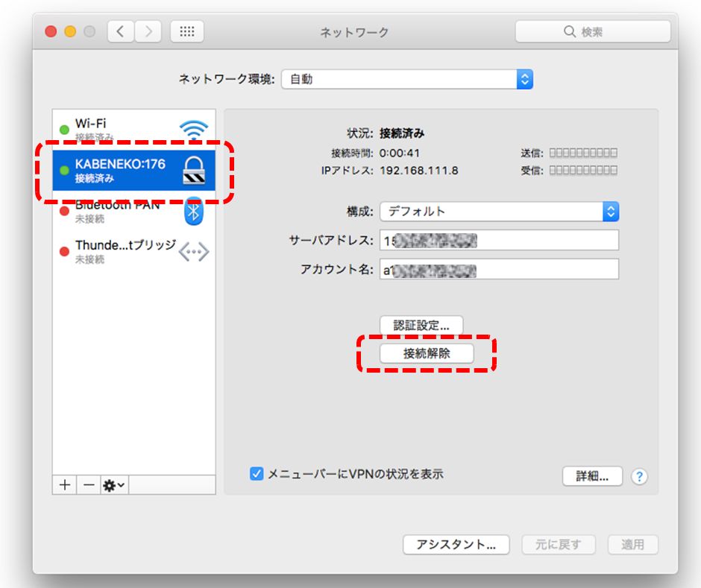The width and height of the screenshot is (701, 588).
Task: Click the minus icon to remove service
Action: click(88, 484)
